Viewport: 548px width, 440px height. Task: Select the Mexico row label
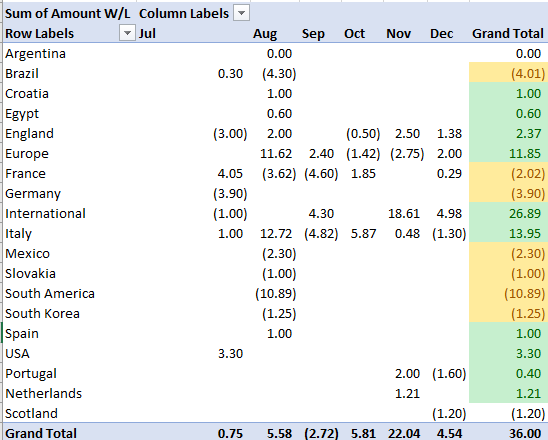tap(27, 253)
